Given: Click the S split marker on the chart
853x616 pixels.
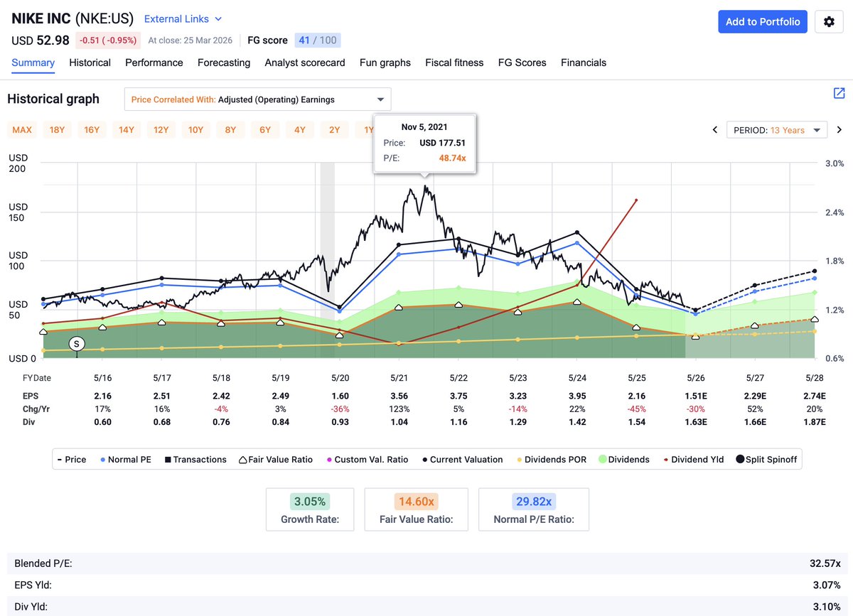Looking at the screenshot, I should coord(76,344).
